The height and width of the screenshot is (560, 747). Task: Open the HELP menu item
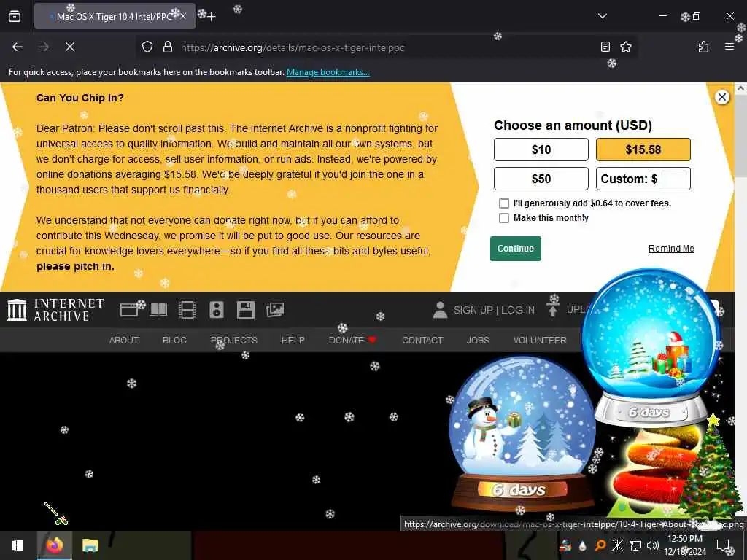(293, 341)
